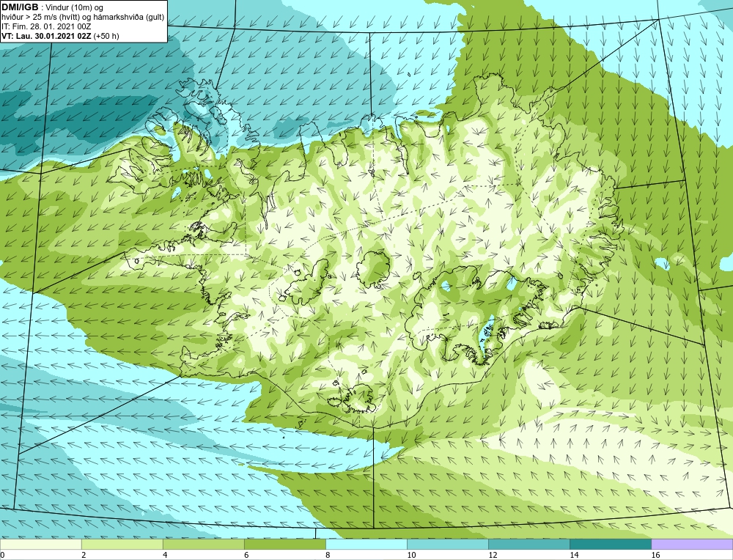Click the legend value label "12"
This screenshot has width=733, height=560.
(x=493, y=555)
